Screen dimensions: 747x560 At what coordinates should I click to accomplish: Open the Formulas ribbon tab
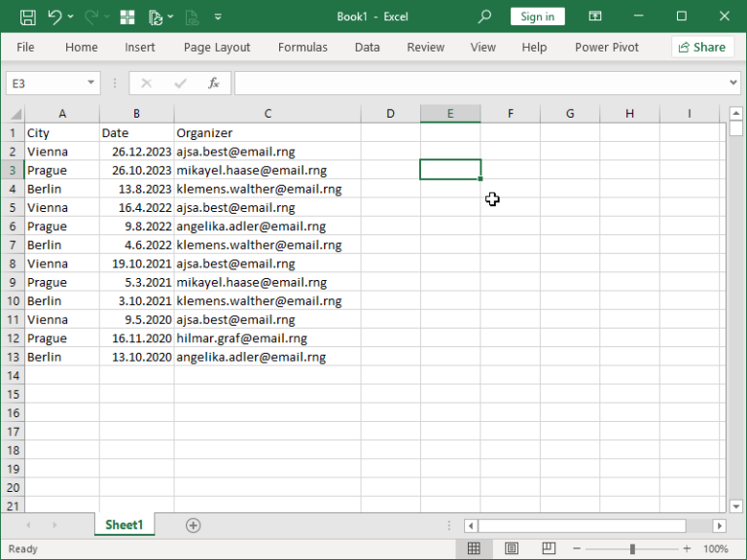302,47
